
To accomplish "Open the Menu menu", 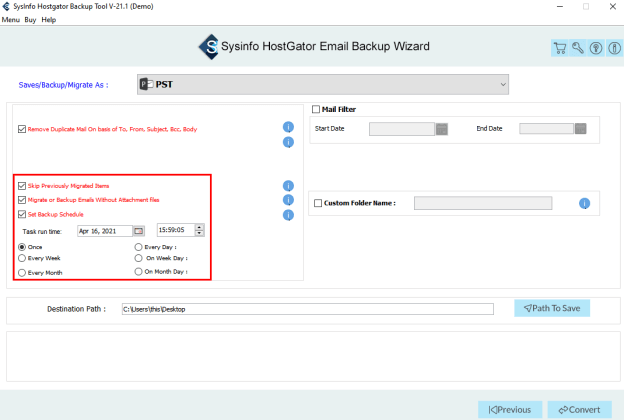I will 10,20.
